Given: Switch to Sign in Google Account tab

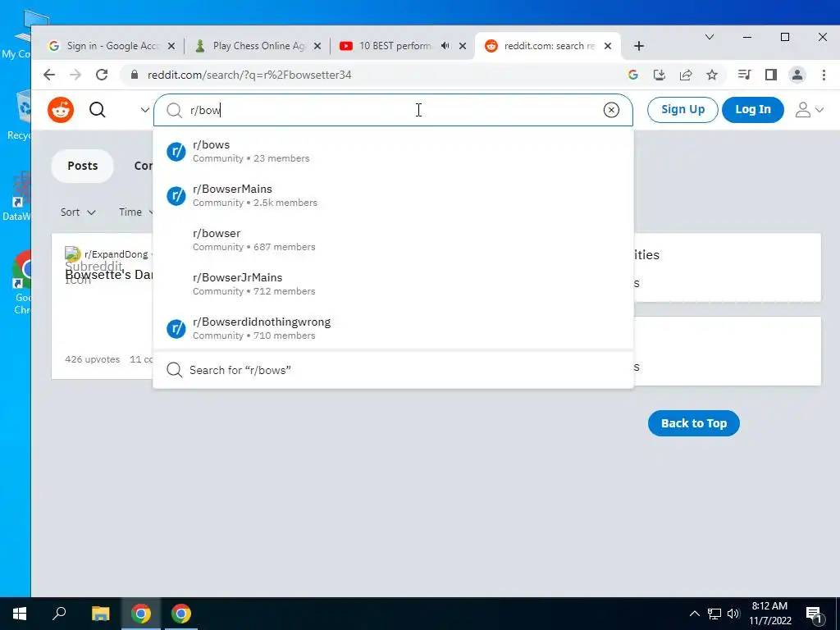Looking at the screenshot, I should click(112, 46).
